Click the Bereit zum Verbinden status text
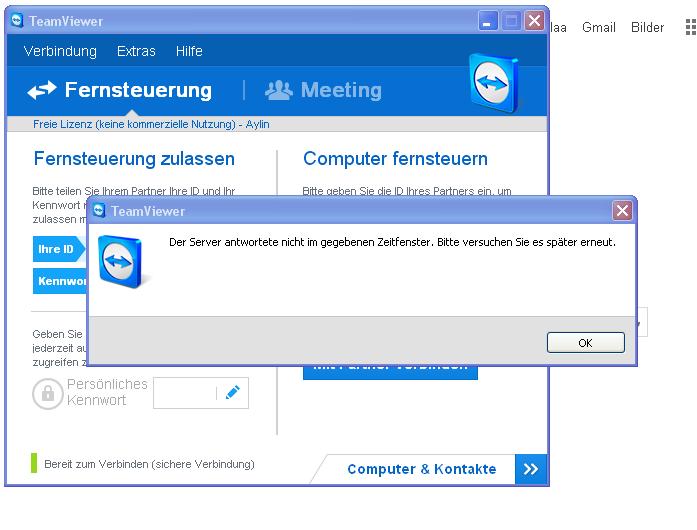 (x=149, y=464)
